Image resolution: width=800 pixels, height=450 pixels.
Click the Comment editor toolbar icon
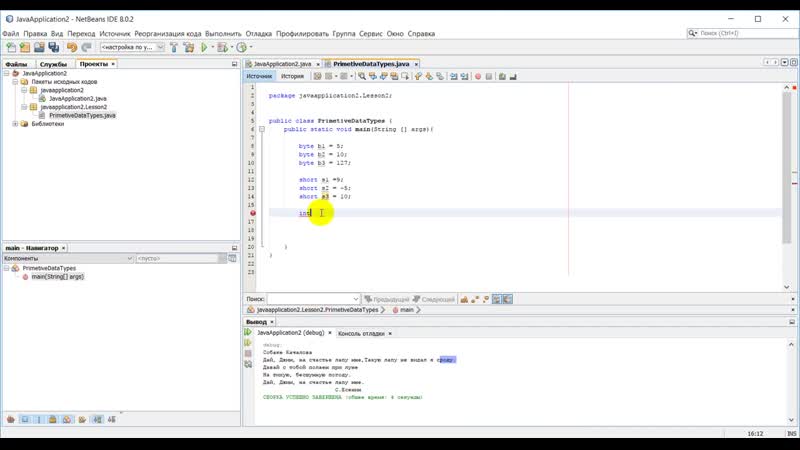click(x=502, y=77)
